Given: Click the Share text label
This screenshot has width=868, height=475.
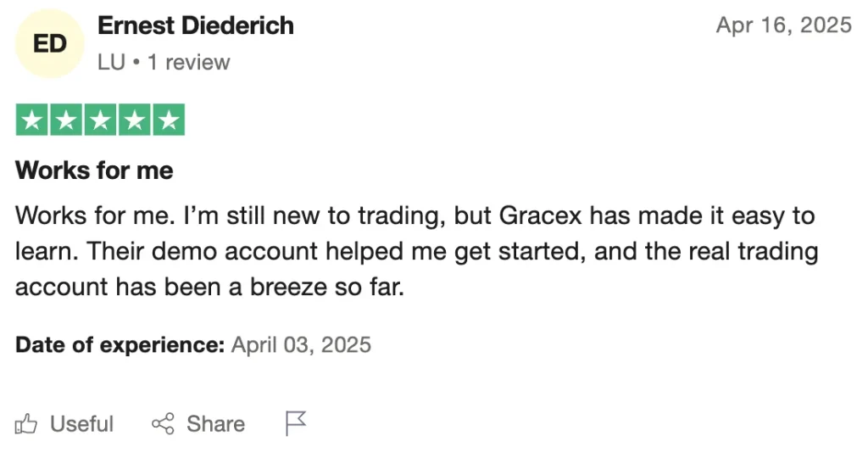Looking at the screenshot, I should pyautogui.click(x=215, y=424).
